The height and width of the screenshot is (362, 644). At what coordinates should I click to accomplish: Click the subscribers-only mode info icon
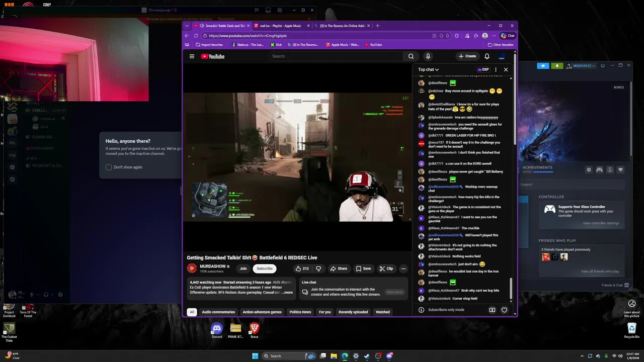tap(421, 310)
